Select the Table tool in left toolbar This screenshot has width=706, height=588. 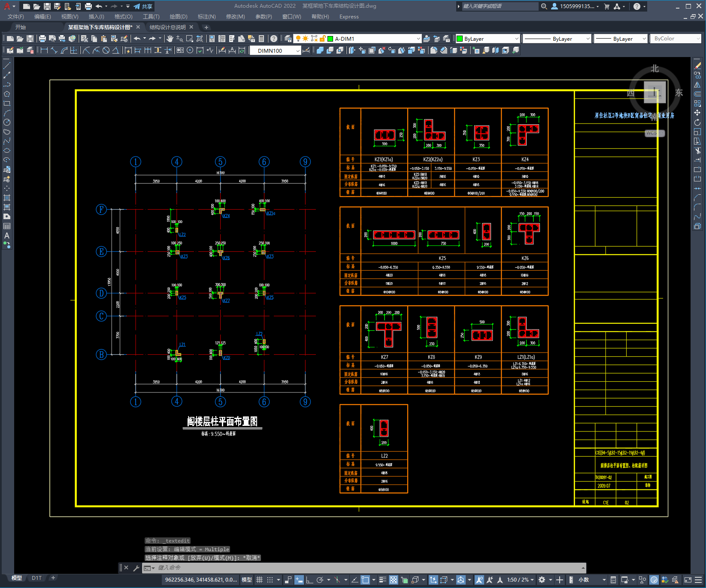coord(7,226)
